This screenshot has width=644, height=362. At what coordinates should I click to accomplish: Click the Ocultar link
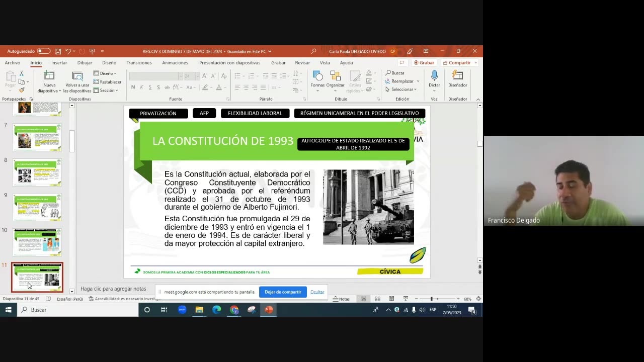click(317, 292)
